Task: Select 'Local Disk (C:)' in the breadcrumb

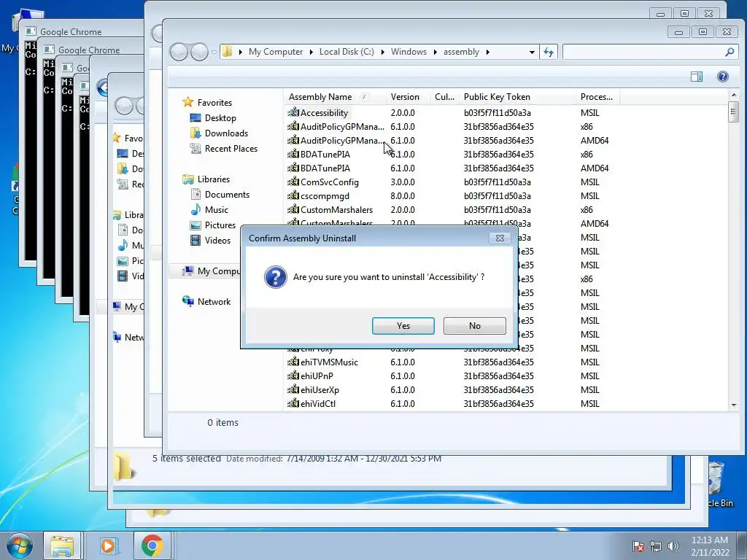Action: coord(347,52)
